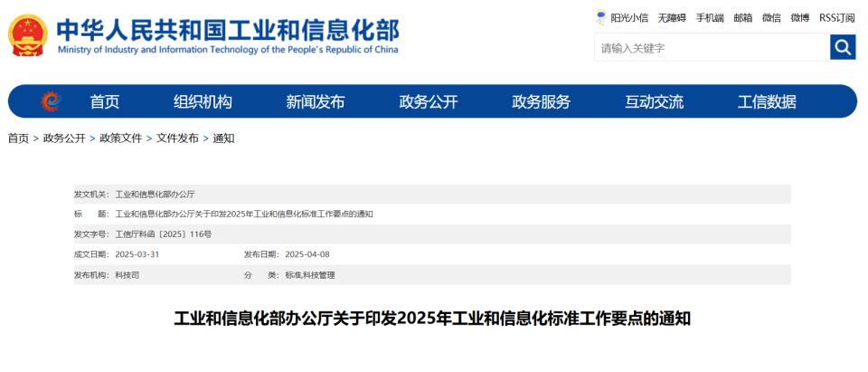Click the 无障碍 accessibility link
868x372 pixels.
click(x=672, y=18)
